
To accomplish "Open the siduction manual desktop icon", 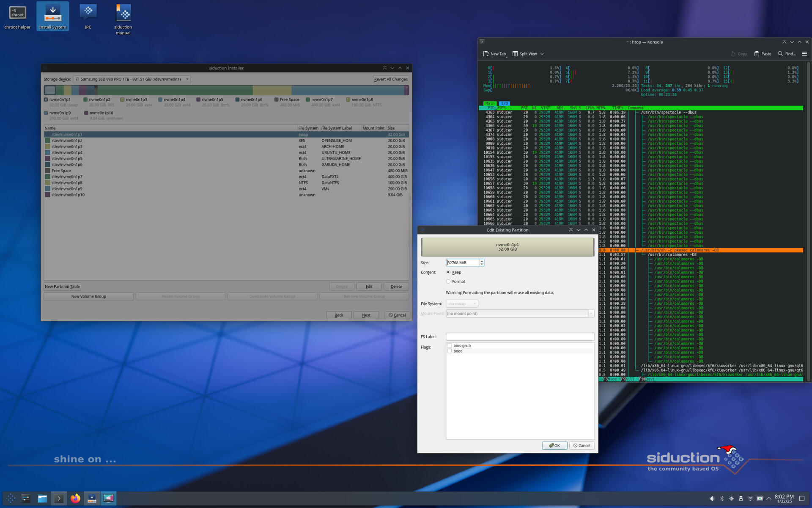I will 123,19.
